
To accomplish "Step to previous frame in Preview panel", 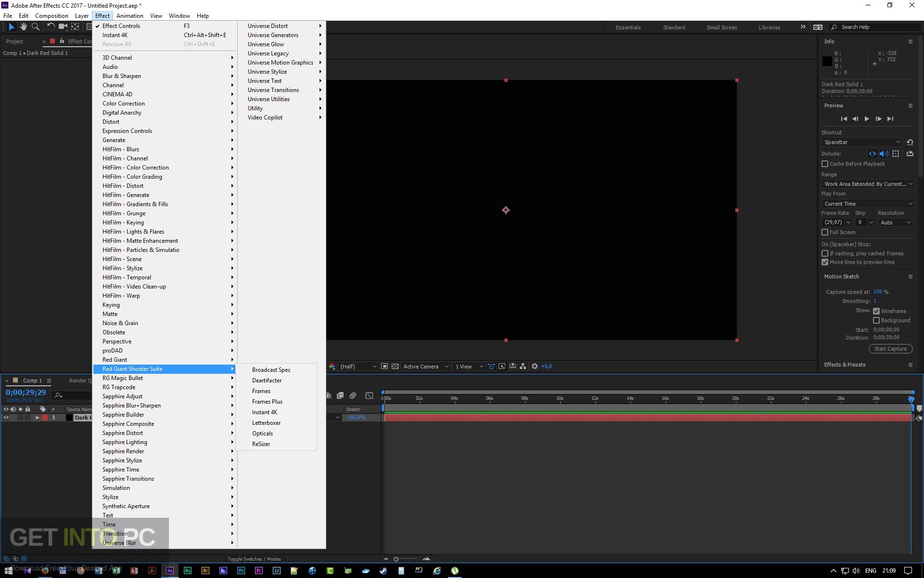I will click(855, 119).
